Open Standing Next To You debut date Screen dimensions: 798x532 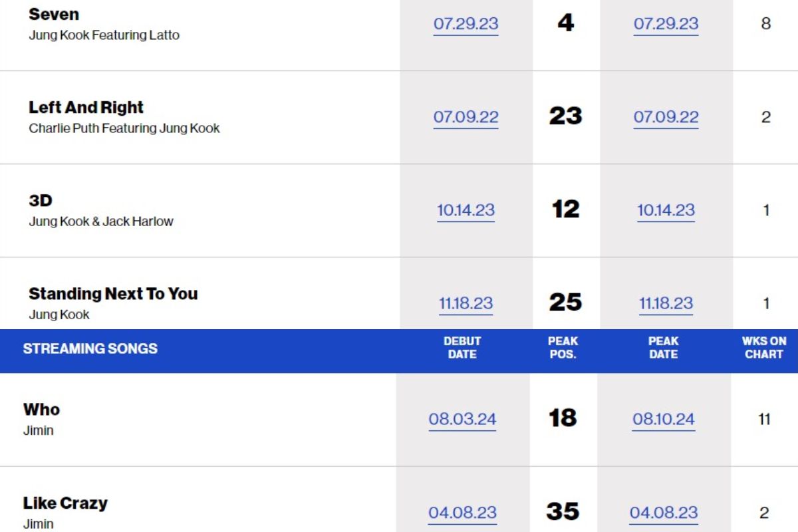coord(465,303)
